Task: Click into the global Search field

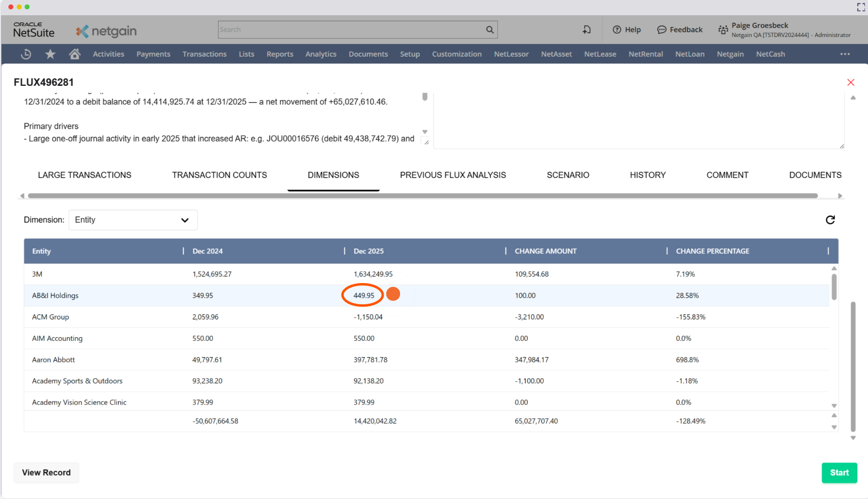Action: pyautogui.click(x=351, y=30)
